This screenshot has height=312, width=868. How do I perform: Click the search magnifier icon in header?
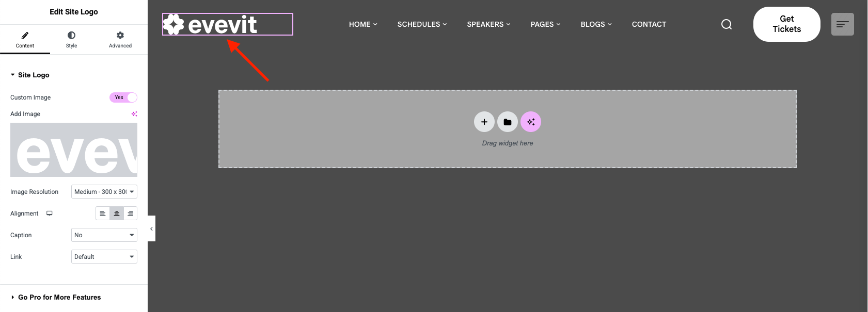pyautogui.click(x=726, y=24)
